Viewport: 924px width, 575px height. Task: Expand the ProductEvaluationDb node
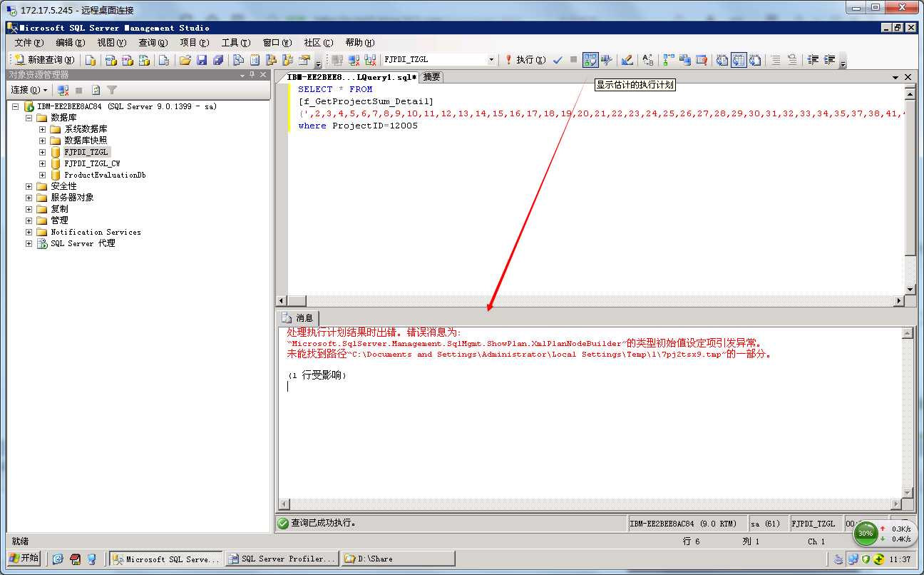click(43, 175)
